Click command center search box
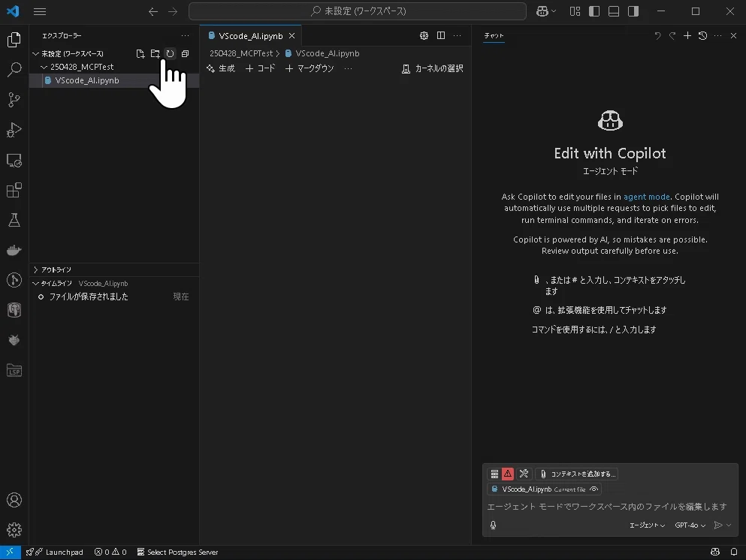 pyautogui.click(x=358, y=11)
